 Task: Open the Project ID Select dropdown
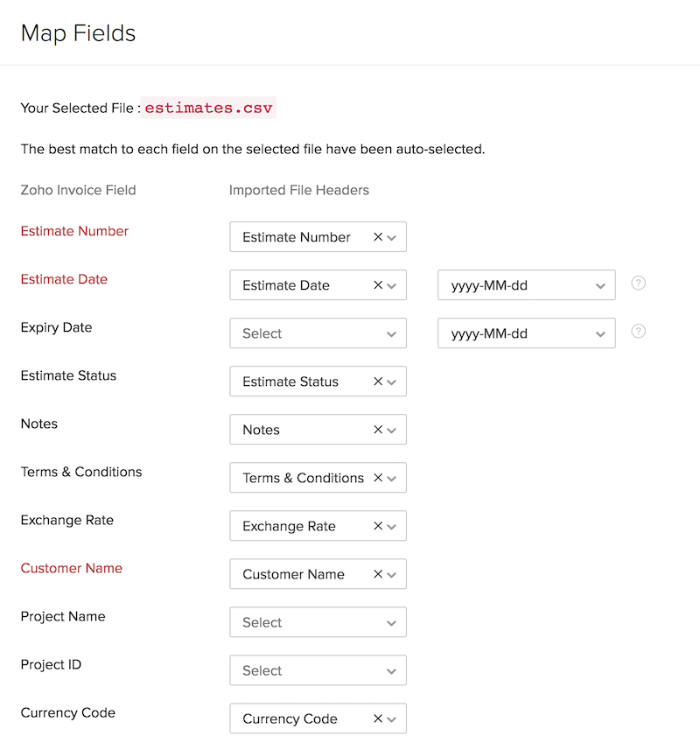click(318, 670)
